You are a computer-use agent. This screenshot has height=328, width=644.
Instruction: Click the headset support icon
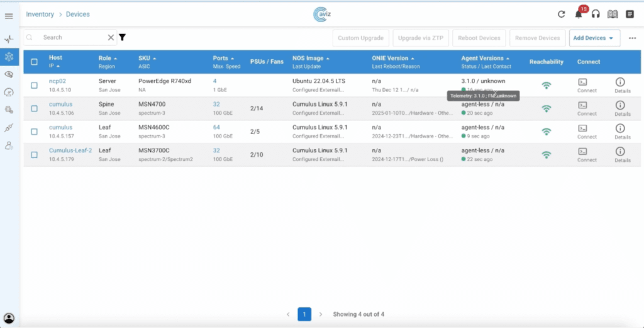coord(596,14)
